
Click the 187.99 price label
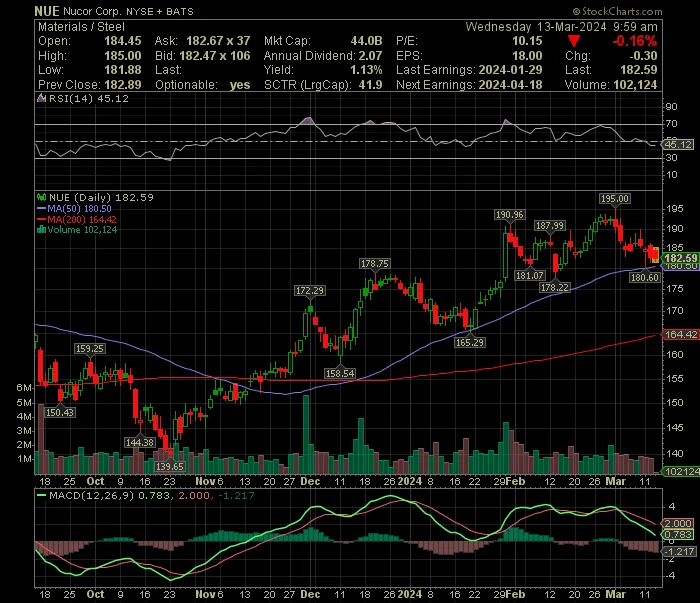coord(550,225)
